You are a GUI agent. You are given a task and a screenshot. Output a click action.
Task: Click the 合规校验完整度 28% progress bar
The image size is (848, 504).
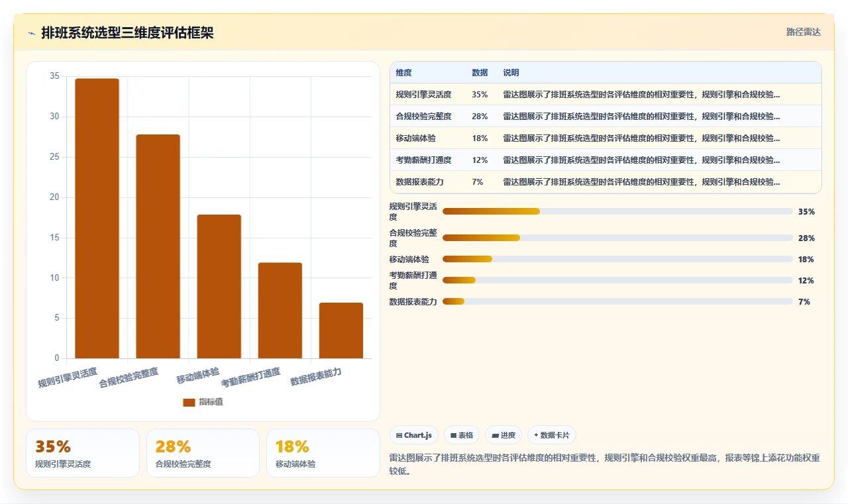[617, 238]
